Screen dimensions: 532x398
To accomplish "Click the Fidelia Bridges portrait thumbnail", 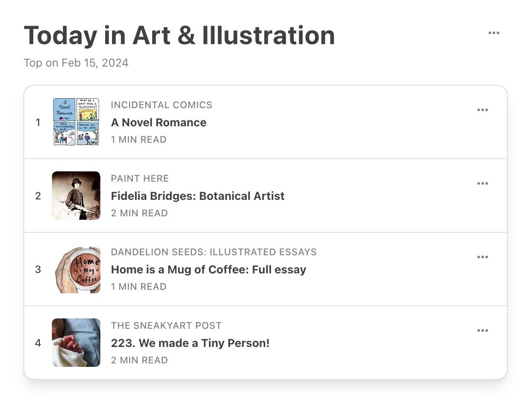I will [76, 196].
